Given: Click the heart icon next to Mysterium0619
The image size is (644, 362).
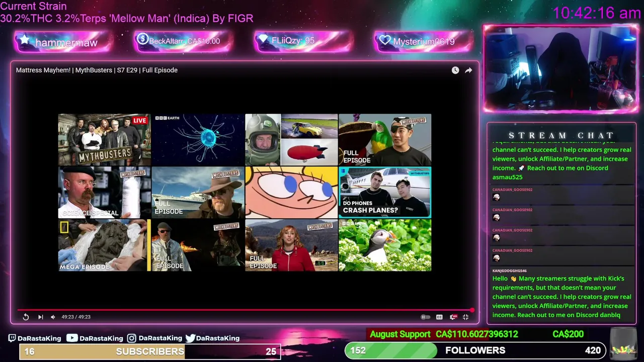Looking at the screenshot, I should (385, 41).
